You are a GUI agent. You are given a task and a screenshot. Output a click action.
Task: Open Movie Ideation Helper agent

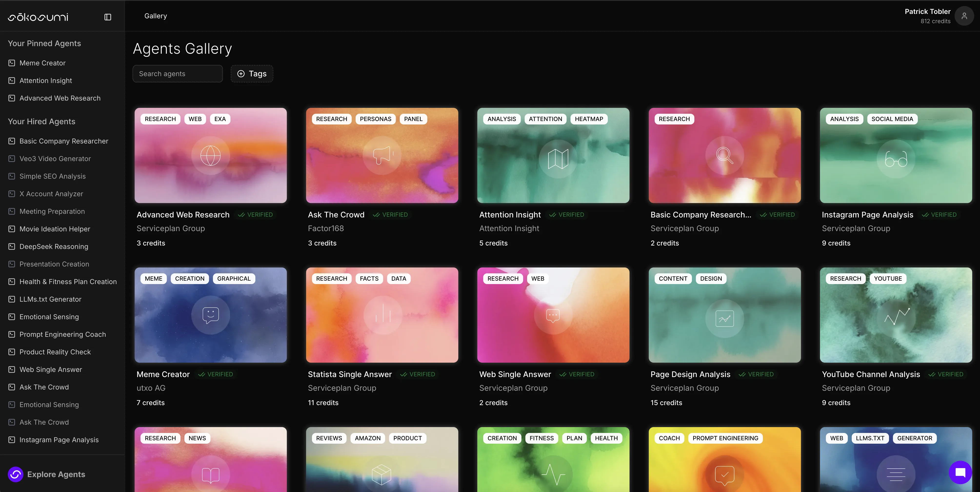[55, 229]
